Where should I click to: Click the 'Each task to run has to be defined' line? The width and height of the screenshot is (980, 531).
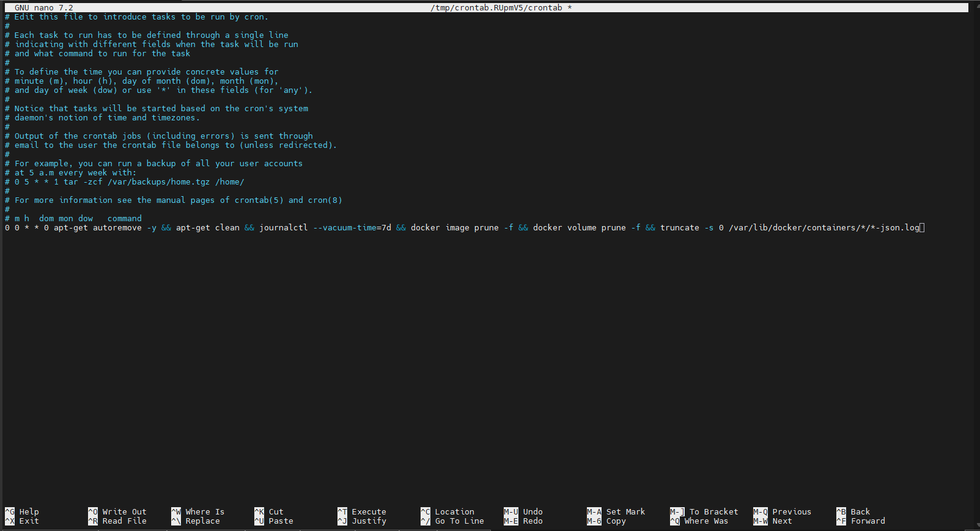147,35
